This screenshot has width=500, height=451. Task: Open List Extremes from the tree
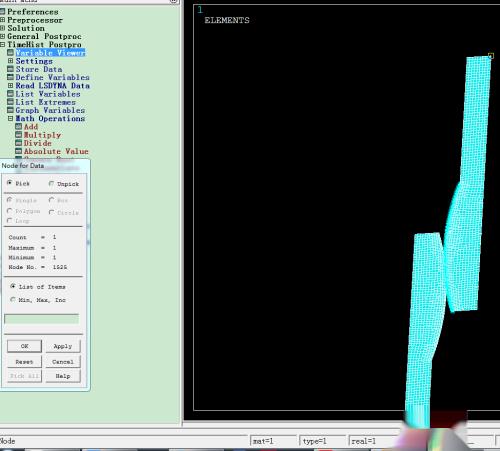(x=45, y=102)
